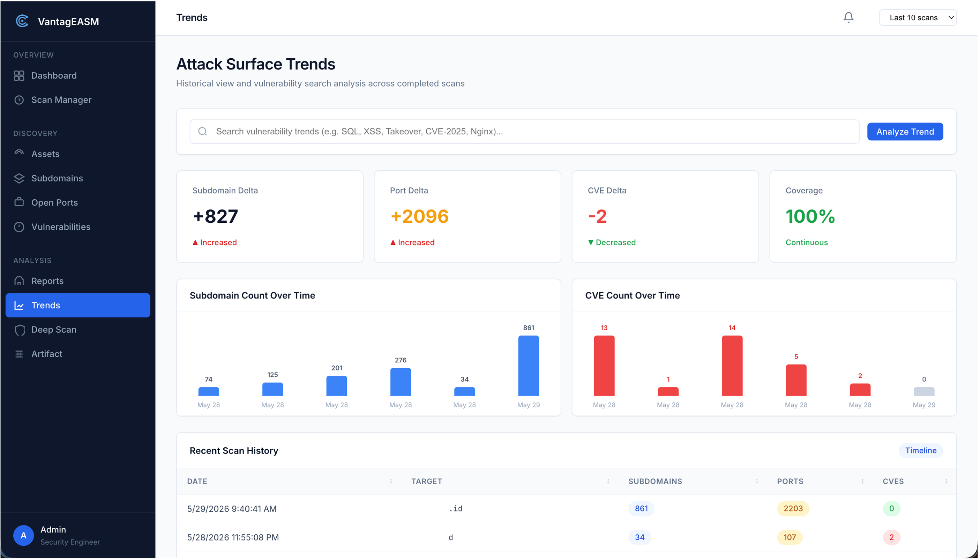Viewport: 980px width, 560px height.
Task: Click the 861 subdomains badge
Action: click(x=641, y=508)
